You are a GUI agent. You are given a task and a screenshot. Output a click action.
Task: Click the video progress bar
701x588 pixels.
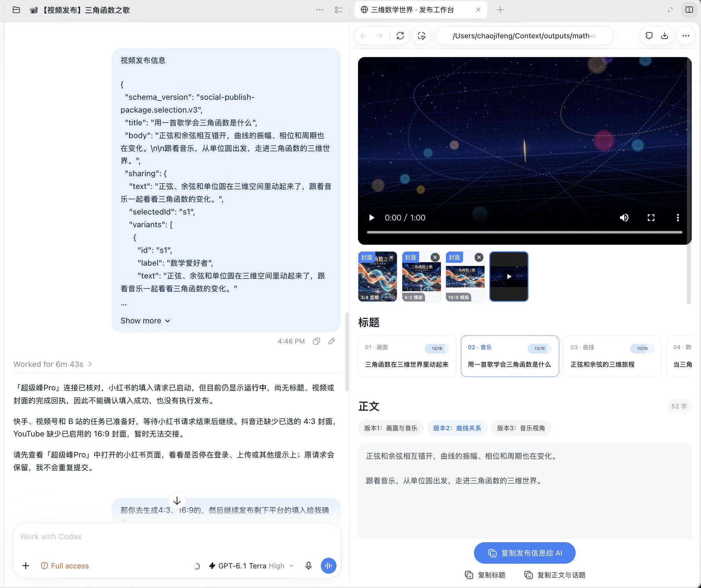click(x=524, y=232)
